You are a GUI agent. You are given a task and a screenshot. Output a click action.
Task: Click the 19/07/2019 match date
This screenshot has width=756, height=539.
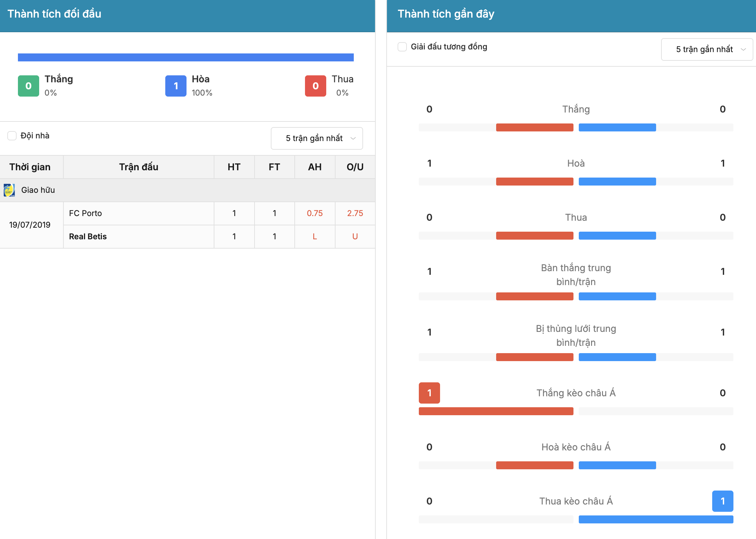pos(30,225)
